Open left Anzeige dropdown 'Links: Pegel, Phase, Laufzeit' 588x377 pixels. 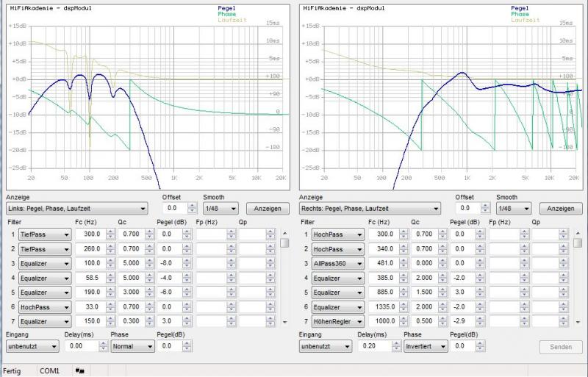77,209
